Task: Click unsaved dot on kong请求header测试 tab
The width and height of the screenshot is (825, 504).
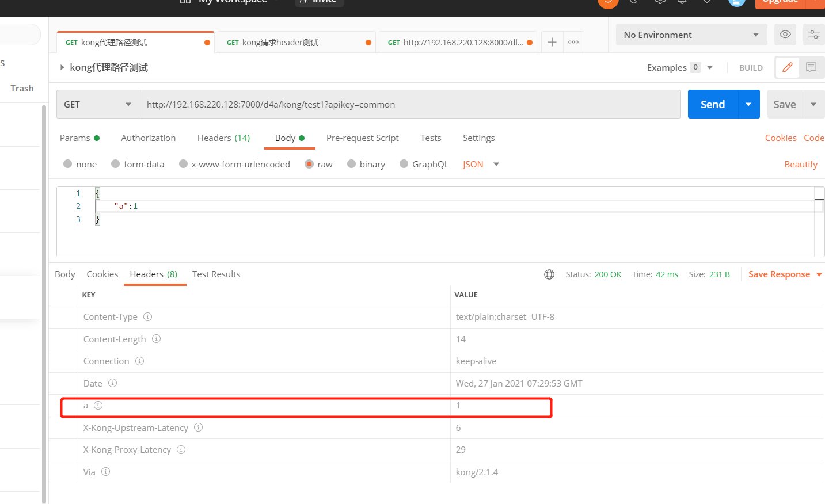Action: (368, 43)
